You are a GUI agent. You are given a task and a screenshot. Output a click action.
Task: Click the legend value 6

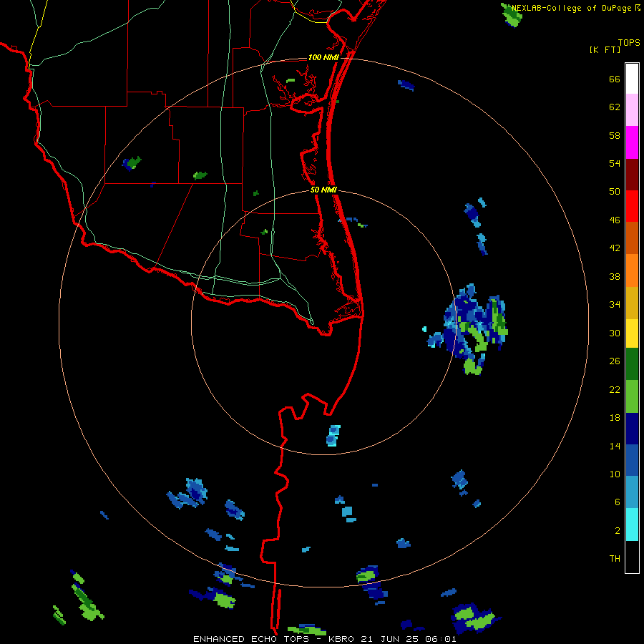tap(618, 502)
